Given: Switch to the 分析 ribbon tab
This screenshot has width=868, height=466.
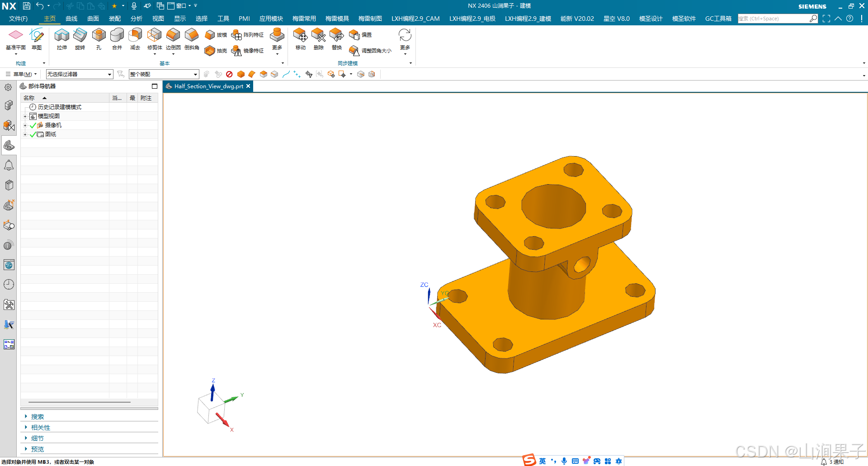Looking at the screenshot, I should click(x=137, y=19).
